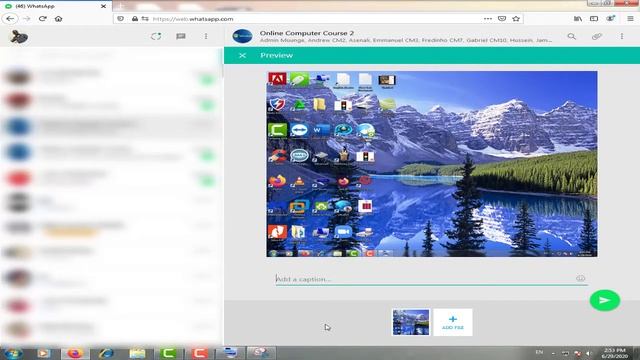Click EN language indicator in taskbar

coord(539,352)
